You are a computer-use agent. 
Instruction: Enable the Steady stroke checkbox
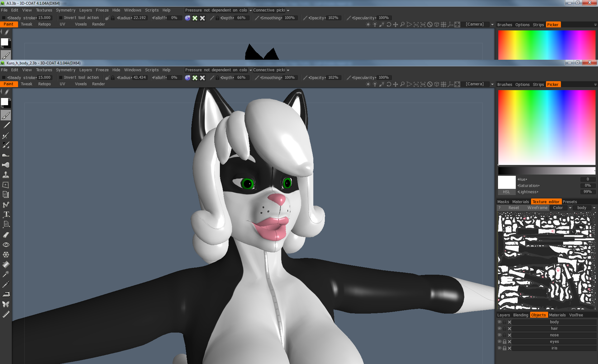point(4,78)
